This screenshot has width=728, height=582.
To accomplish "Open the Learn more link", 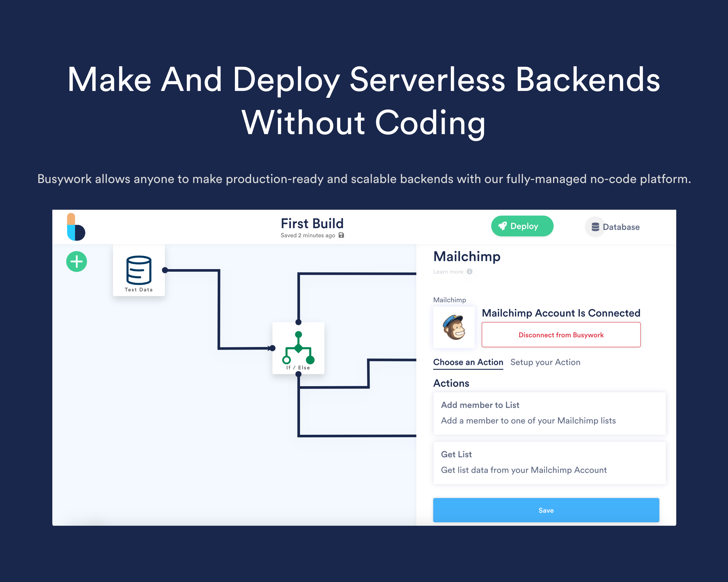I will pos(448,272).
